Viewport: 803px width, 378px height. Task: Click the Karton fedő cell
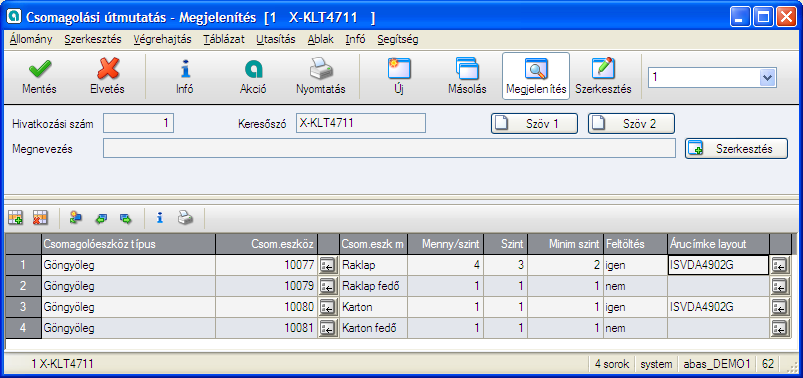[x=373, y=328]
